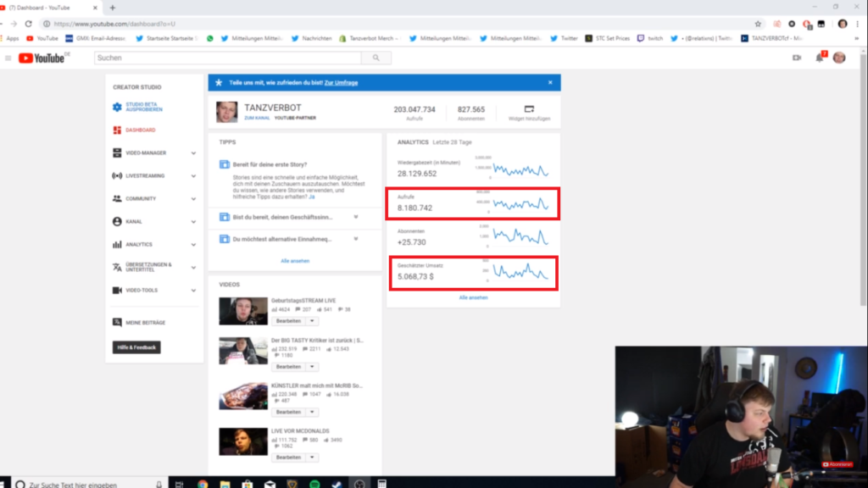
Task: Open the create video camera icon
Action: point(797,58)
